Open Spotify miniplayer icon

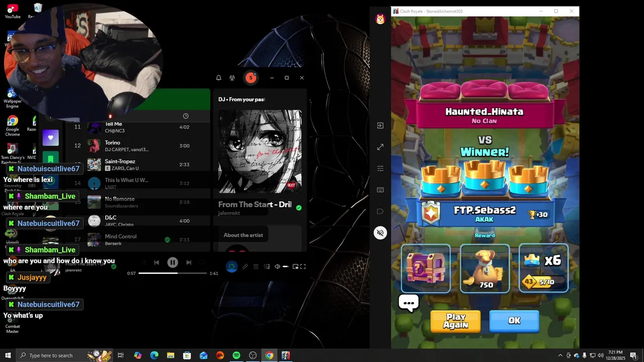pos(295,266)
